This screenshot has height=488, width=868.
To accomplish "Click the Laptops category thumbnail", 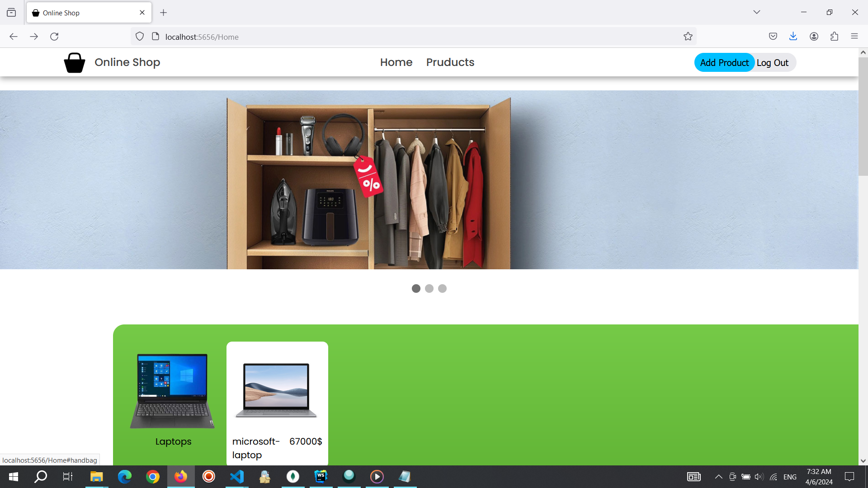I will click(x=172, y=391).
